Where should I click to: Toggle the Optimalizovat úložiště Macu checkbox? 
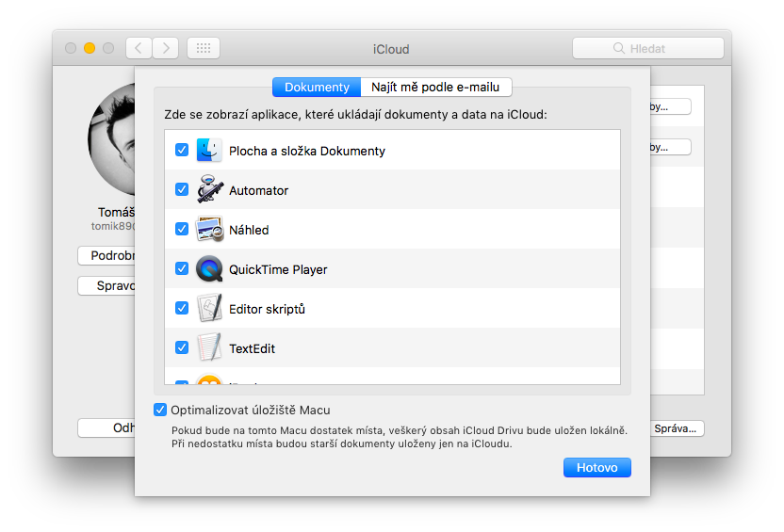coord(159,410)
